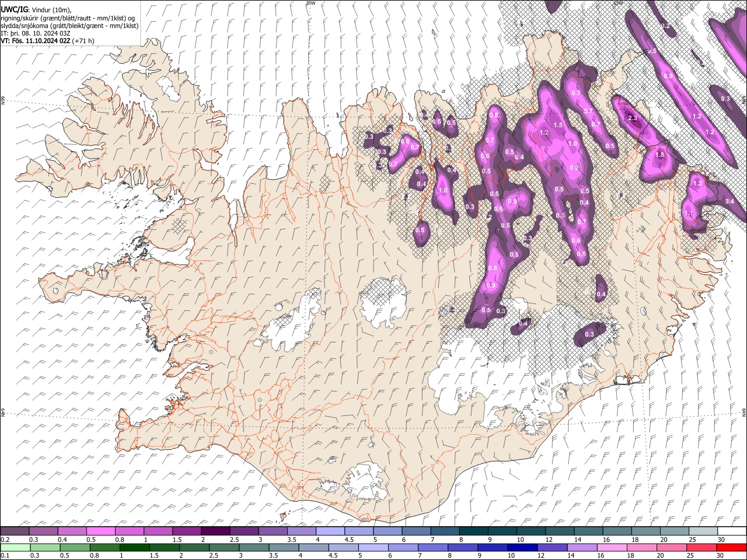Screen dimensions: 747x560
Task: Click the 3.5 lavender swatch in upper scale
Action: click(301, 531)
